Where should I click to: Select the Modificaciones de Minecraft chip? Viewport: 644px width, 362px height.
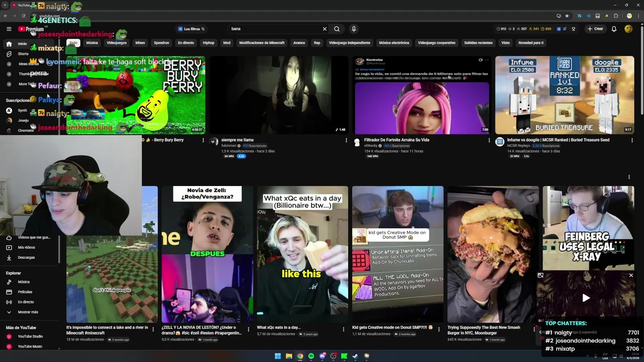click(262, 43)
